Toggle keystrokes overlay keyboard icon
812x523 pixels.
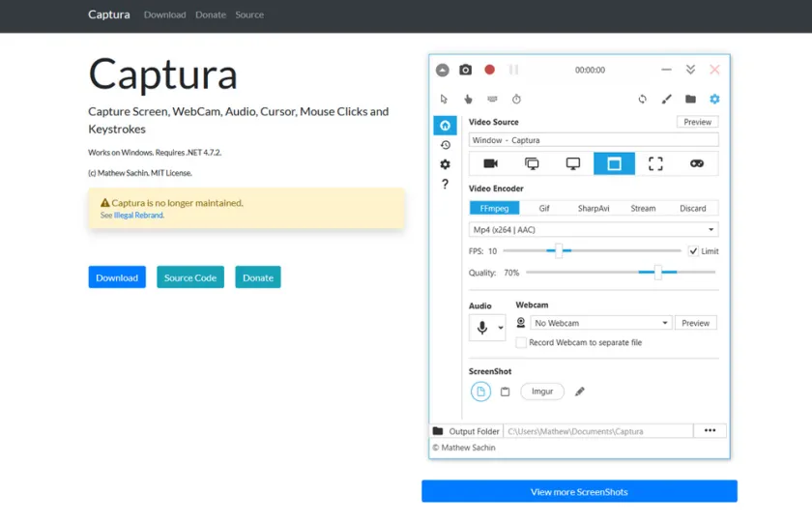click(492, 99)
